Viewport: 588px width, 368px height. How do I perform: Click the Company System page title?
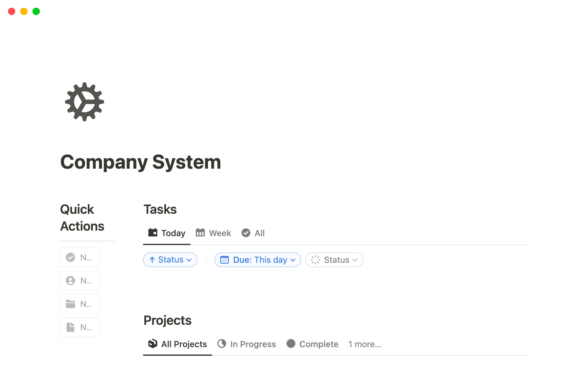141,162
